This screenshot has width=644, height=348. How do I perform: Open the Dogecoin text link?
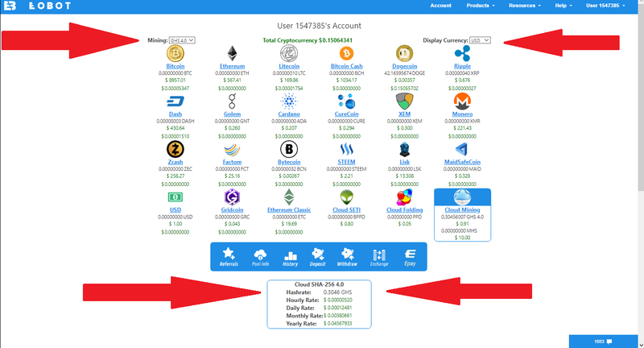click(405, 66)
